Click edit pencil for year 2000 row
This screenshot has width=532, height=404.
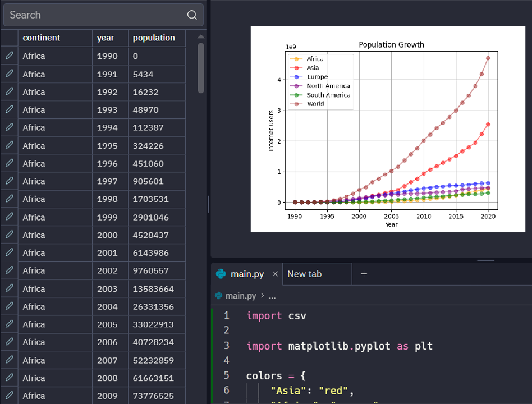click(x=9, y=235)
